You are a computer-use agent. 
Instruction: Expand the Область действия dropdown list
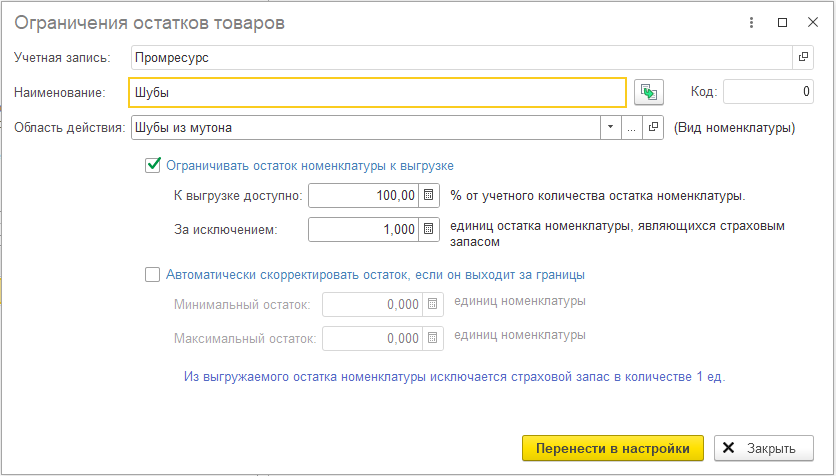(610, 128)
